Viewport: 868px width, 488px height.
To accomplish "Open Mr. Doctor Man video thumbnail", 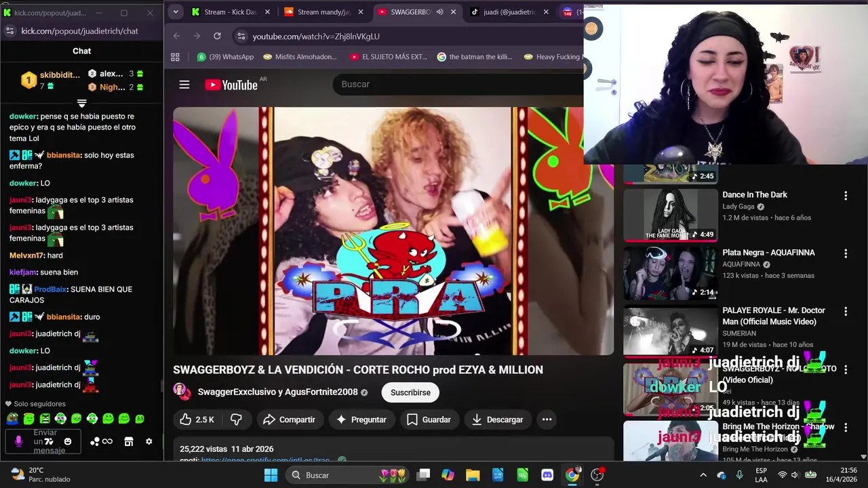I will [x=671, y=330].
